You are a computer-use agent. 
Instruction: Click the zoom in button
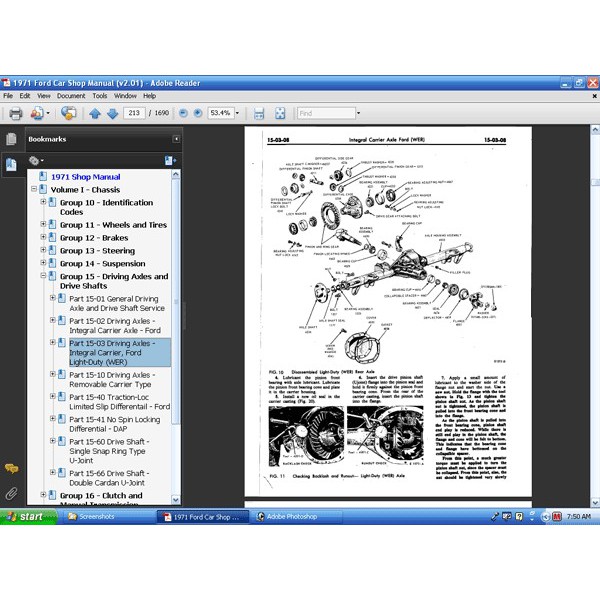tap(198, 113)
